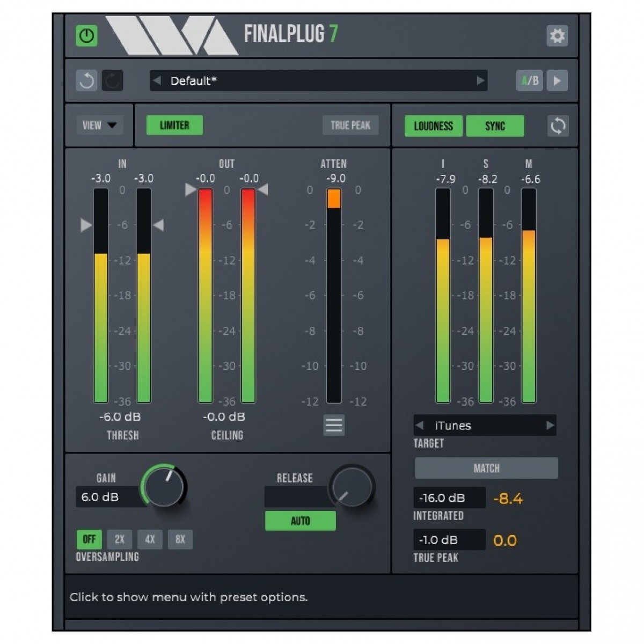Enable TRUE PEAK mode
Screen dimensions: 644x644
(x=350, y=126)
